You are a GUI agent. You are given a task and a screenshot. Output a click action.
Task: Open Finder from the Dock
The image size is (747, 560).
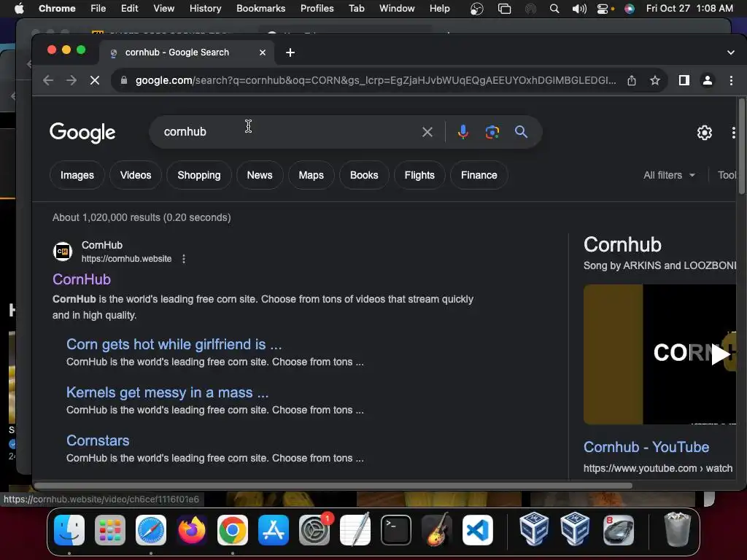click(69, 530)
